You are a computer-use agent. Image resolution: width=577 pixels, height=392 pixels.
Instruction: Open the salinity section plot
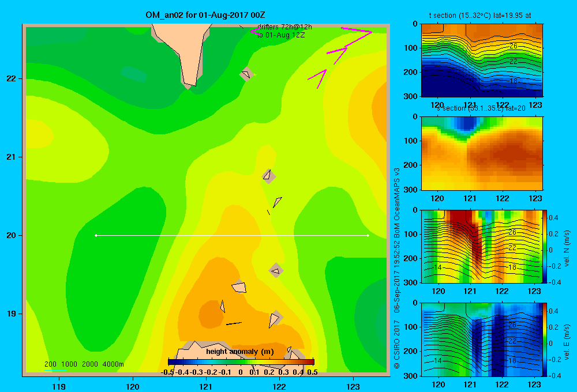click(482, 153)
